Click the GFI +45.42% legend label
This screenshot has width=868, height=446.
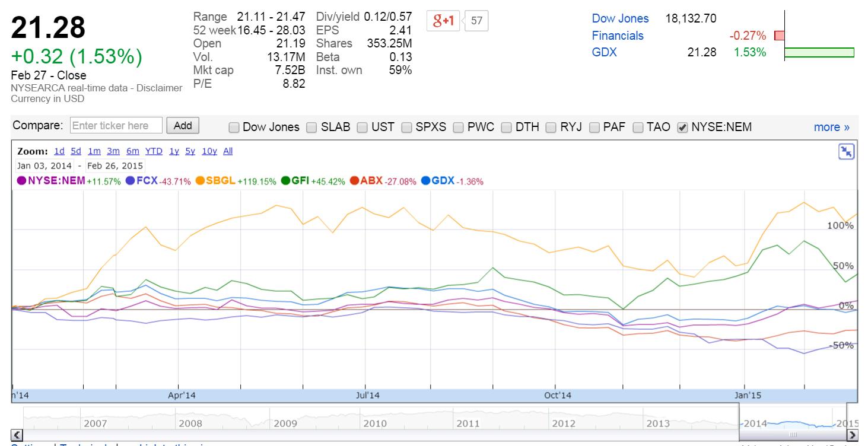pos(320,181)
